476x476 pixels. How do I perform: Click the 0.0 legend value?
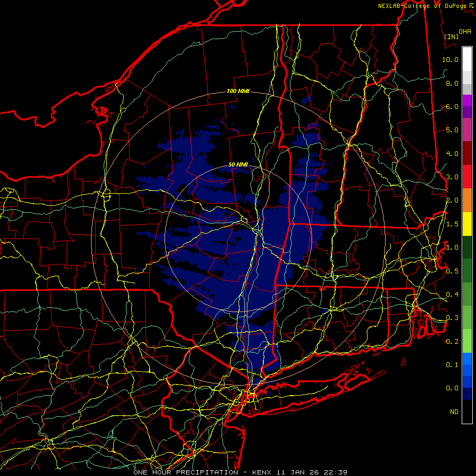pos(452,388)
